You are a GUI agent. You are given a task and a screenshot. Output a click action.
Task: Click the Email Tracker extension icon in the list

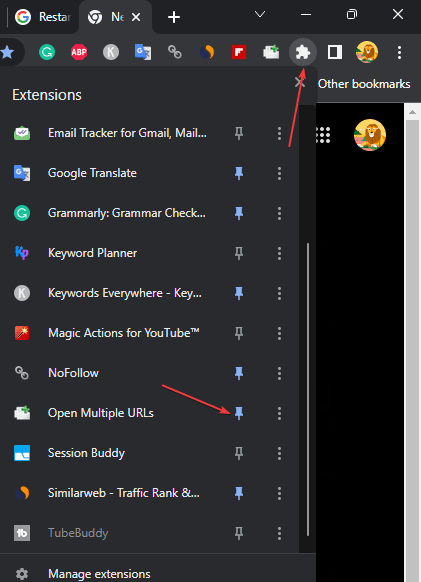pos(22,133)
